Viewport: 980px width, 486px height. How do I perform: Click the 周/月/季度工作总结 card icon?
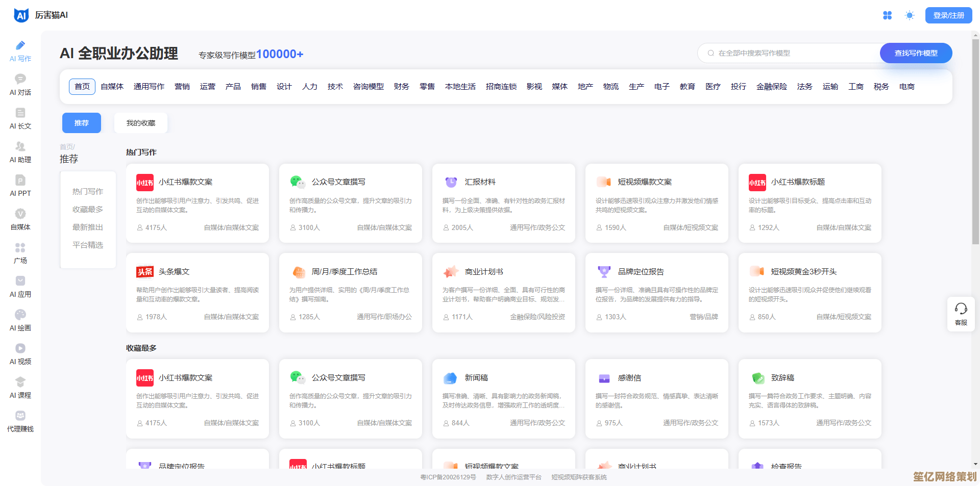pyautogui.click(x=298, y=272)
